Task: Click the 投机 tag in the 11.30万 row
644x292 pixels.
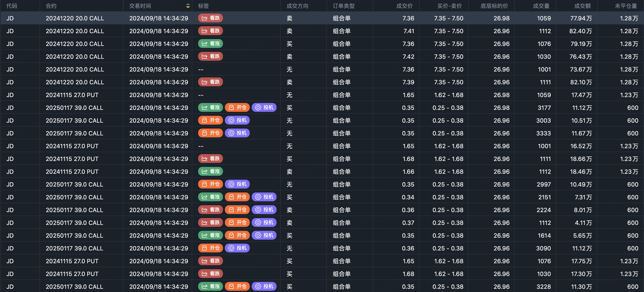Action: pyautogui.click(x=264, y=286)
